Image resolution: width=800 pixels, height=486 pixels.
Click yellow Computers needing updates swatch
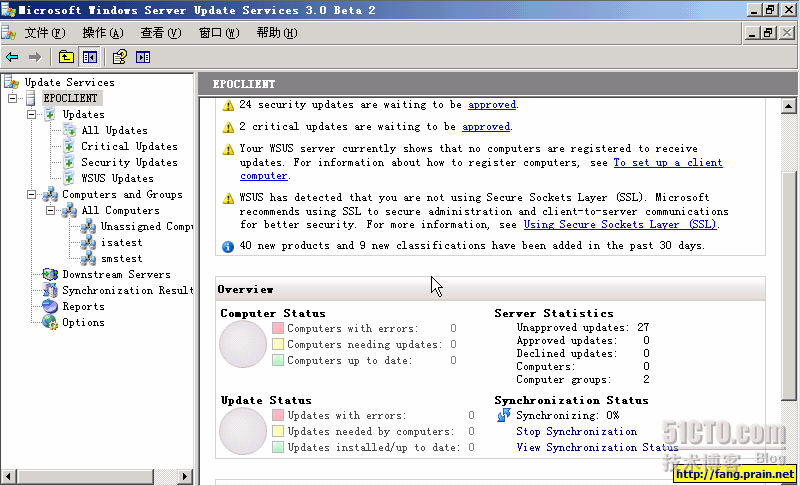[278, 344]
